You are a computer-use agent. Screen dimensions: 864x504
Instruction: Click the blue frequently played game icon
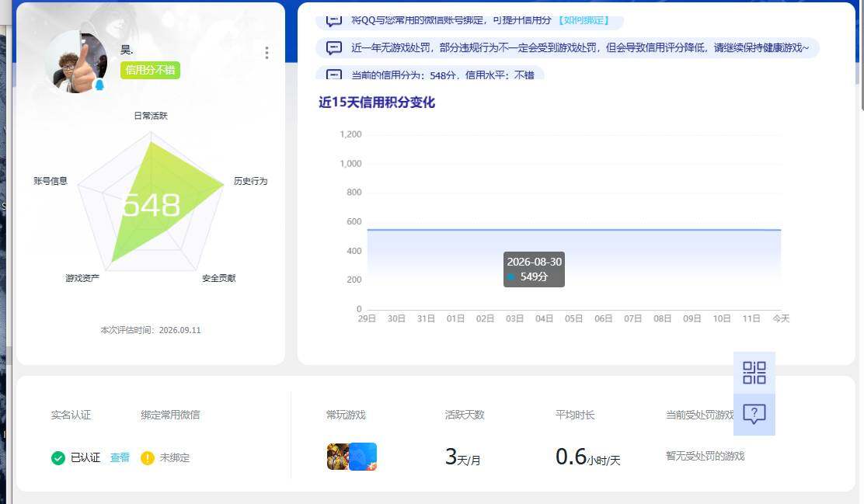(x=363, y=457)
